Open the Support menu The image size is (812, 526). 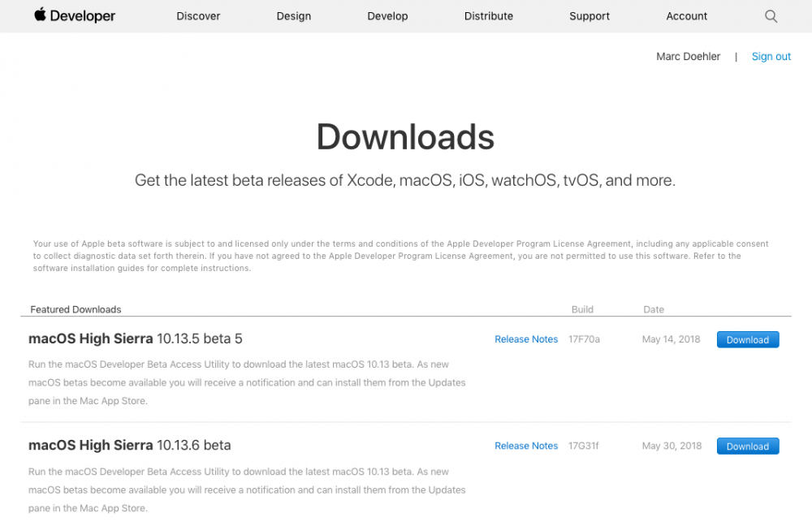tap(590, 16)
